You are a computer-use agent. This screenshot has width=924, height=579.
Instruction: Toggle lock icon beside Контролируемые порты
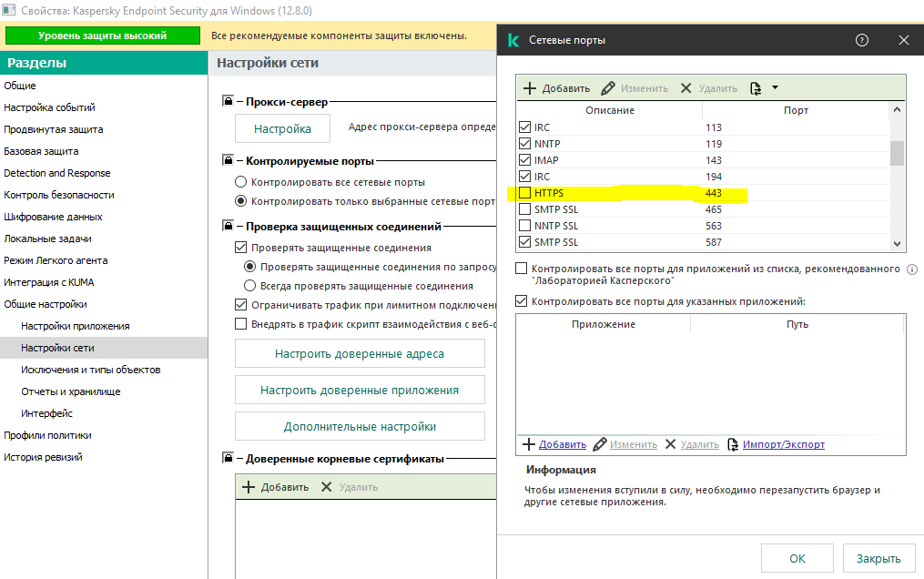228,160
